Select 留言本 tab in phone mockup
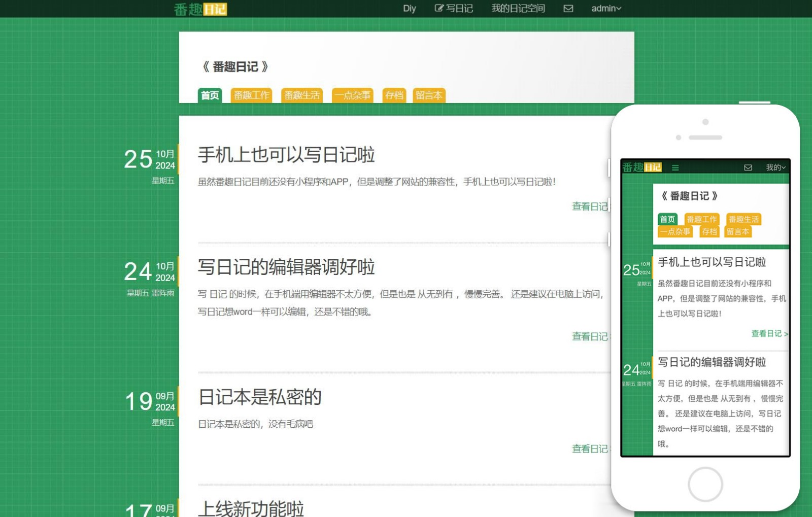812x517 pixels. click(x=737, y=231)
